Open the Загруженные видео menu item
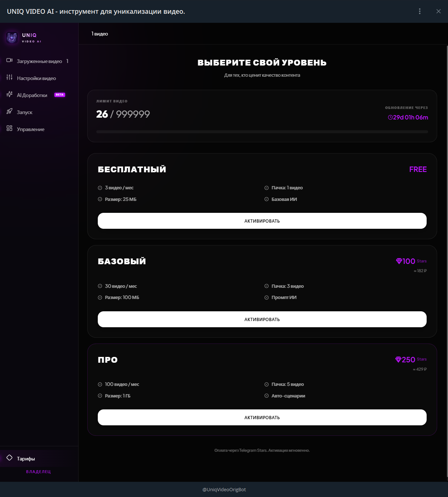The image size is (448, 497). 39,61
